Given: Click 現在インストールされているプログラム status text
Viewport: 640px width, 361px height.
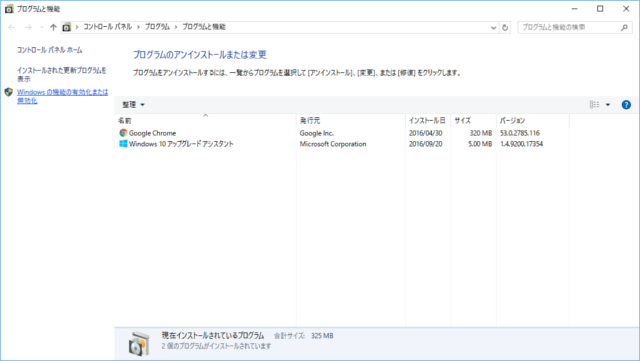Looking at the screenshot, I should click(213, 336).
